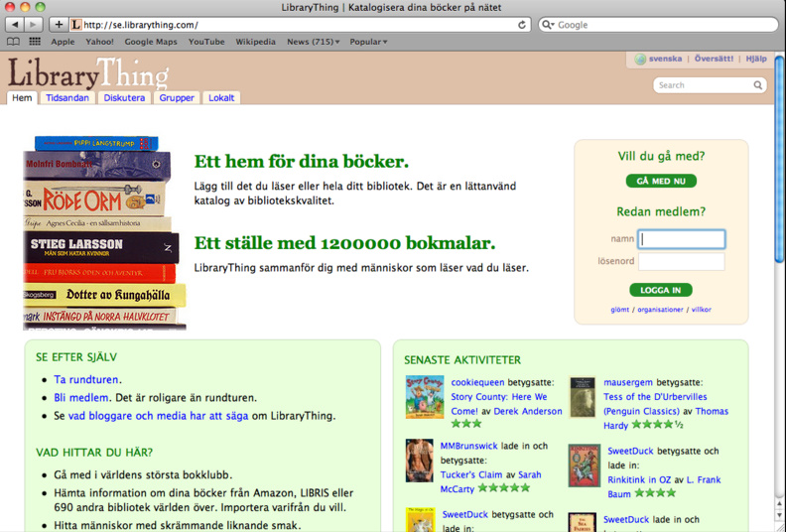Open Story County book cover thumbnail

pos(425,397)
